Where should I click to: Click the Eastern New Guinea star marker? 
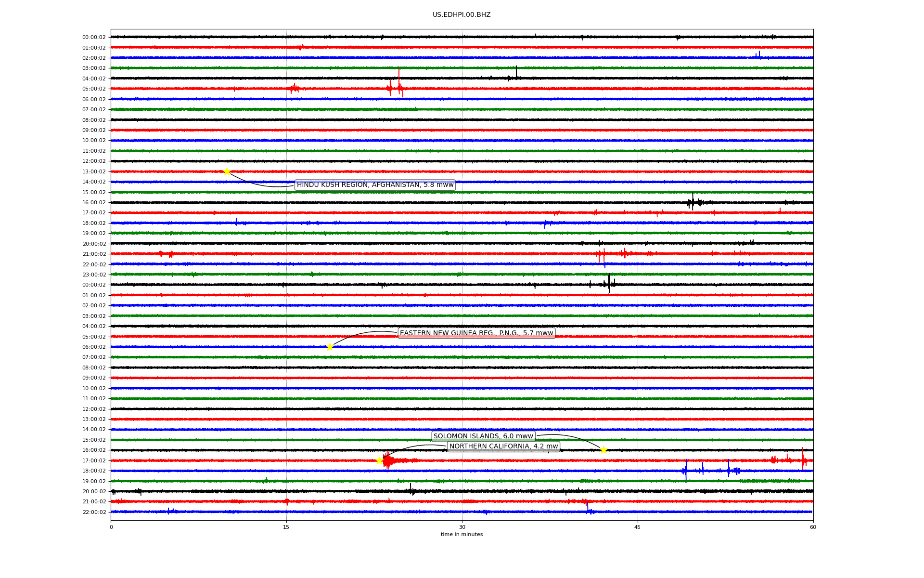click(x=330, y=347)
